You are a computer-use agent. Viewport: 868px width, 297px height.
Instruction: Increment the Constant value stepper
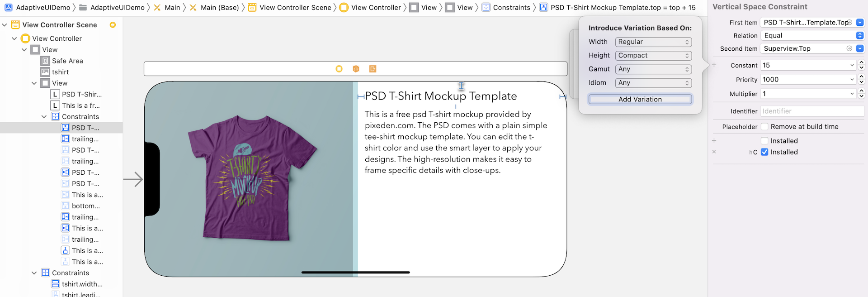pyautogui.click(x=861, y=63)
